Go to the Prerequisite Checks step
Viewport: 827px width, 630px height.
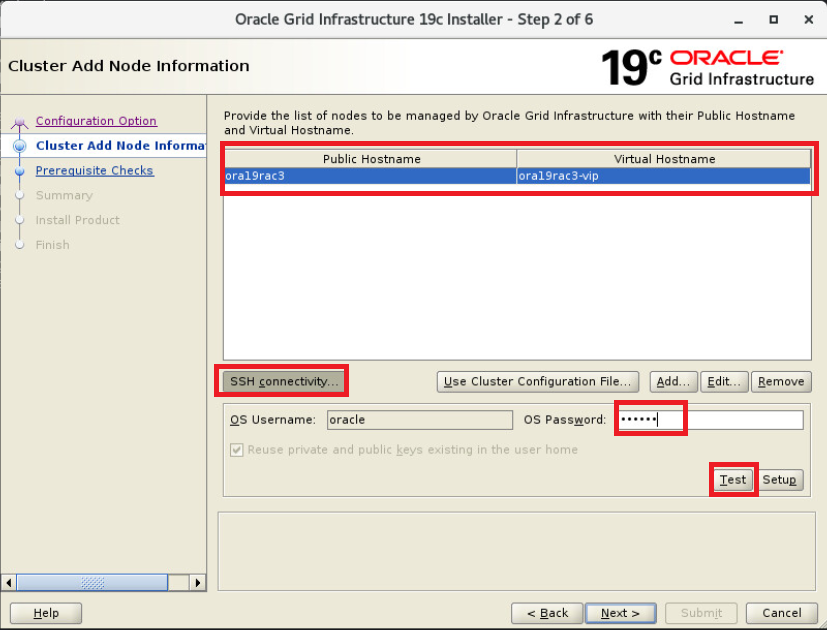pos(94,170)
